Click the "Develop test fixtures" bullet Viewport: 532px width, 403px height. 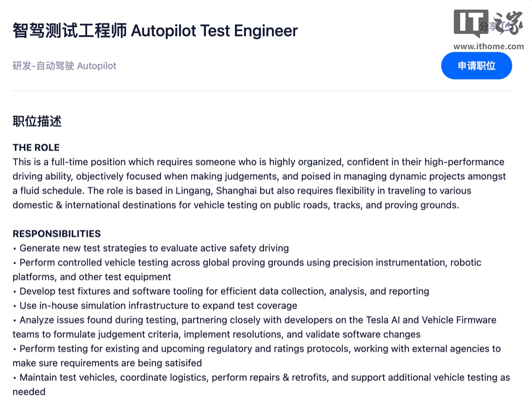[x=224, y=291]
